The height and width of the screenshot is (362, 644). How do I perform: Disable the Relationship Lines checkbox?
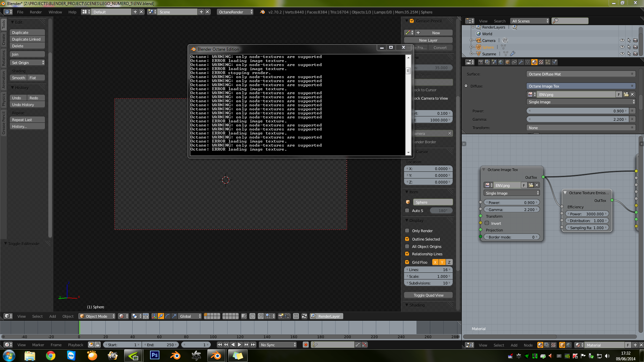(x=407, y=254)
